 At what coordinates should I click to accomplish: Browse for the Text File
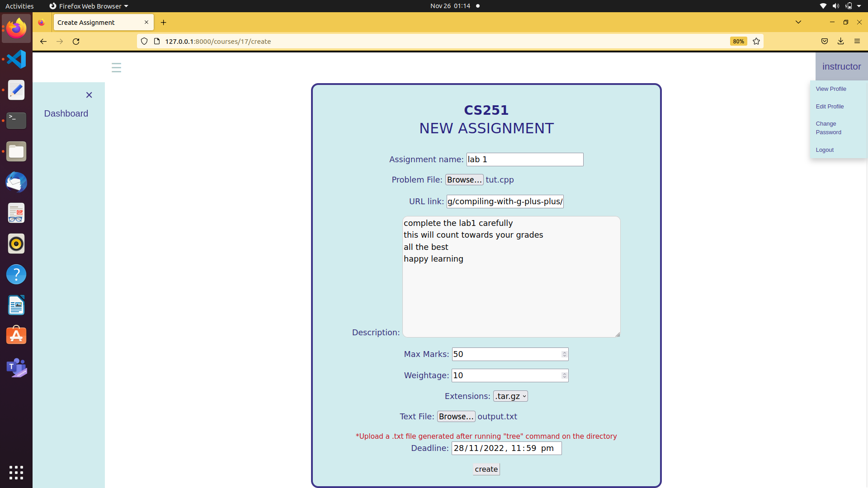pyautogui.click(x=456, y=417)
